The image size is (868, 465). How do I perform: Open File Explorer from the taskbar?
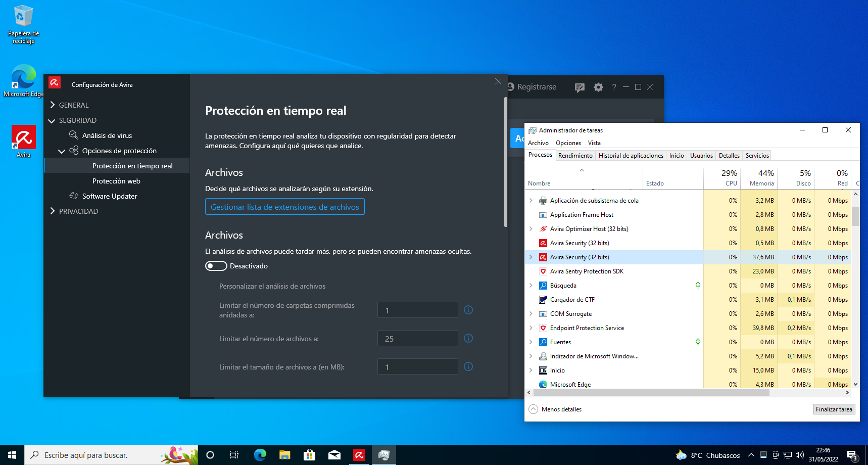[284, 455]
